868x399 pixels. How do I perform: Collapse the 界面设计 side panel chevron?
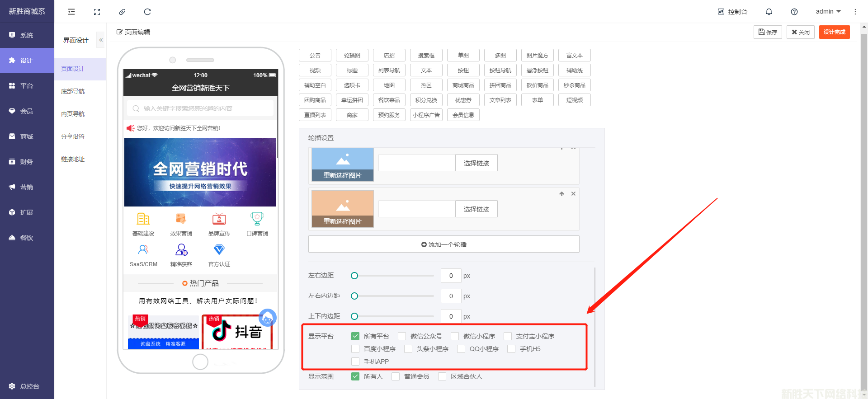[101, 40]
